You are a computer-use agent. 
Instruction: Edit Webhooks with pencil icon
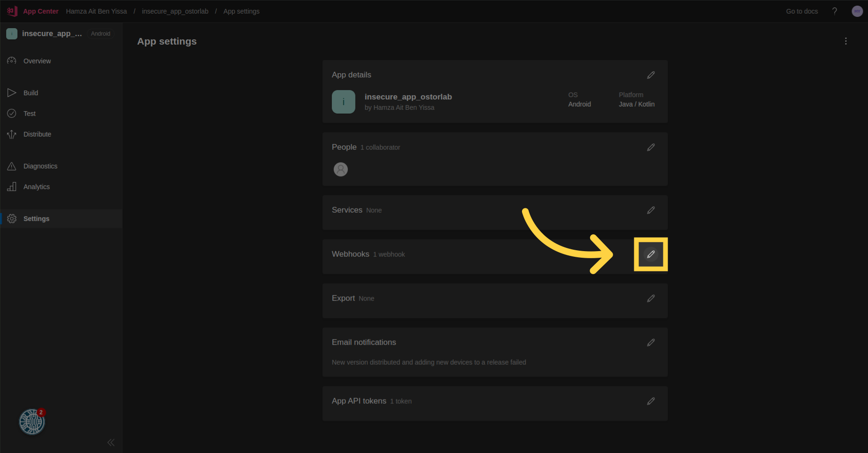pyautogui.click(x=651, y=254)
